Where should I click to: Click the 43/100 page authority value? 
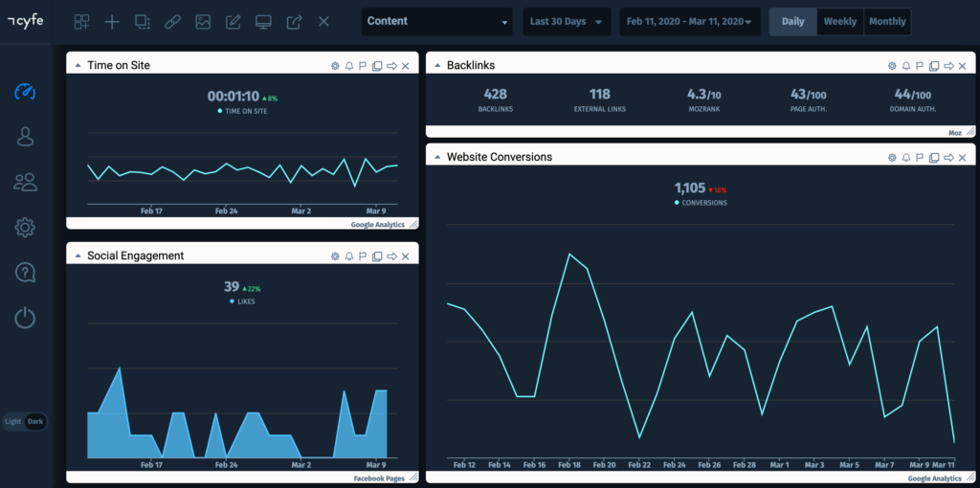(x=808, y=95)
